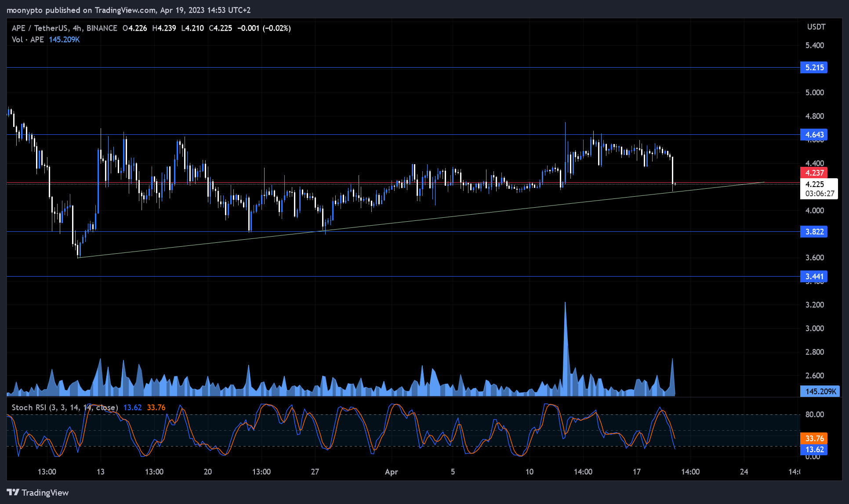Click the 3.441 price level label
Viewport: 849px width, 504px height.
tap(814, 277)
